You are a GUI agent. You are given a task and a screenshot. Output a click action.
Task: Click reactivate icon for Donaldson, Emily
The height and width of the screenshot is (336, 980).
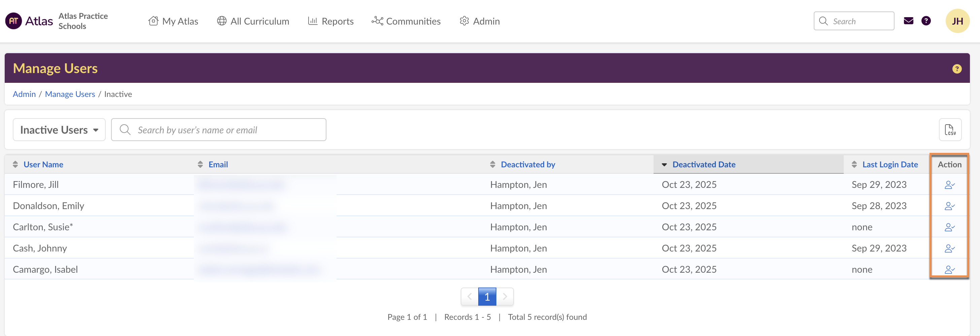pos(949,206)
